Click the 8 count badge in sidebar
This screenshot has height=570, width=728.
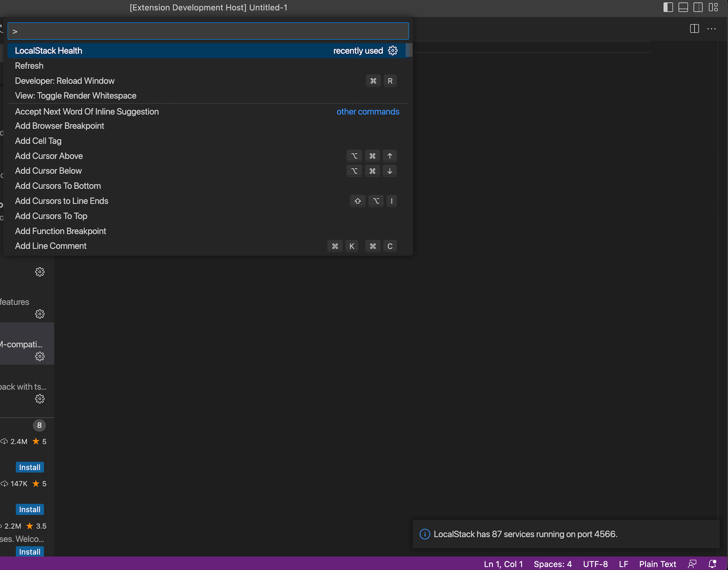click(39, 425)
